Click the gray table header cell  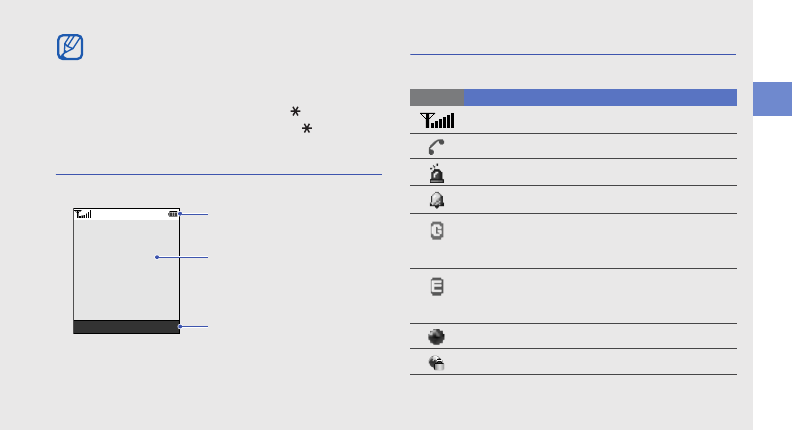click(x=436, y=97)
